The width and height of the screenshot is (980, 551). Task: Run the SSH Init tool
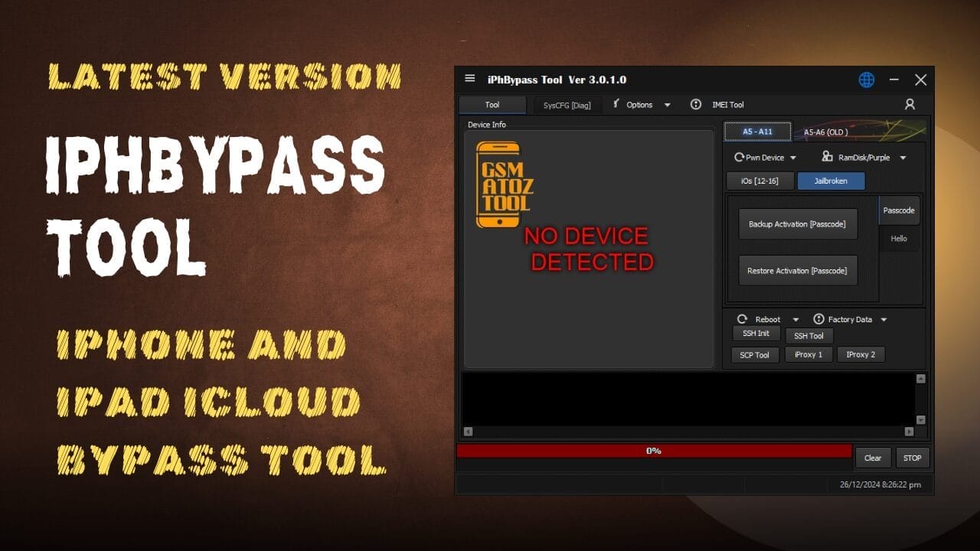click(x=756, y=333)
